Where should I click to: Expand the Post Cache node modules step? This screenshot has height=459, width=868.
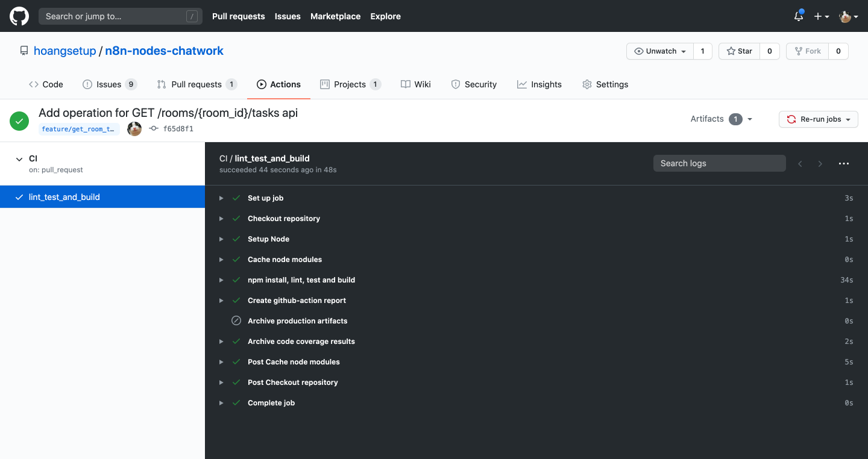pos(221,362)
